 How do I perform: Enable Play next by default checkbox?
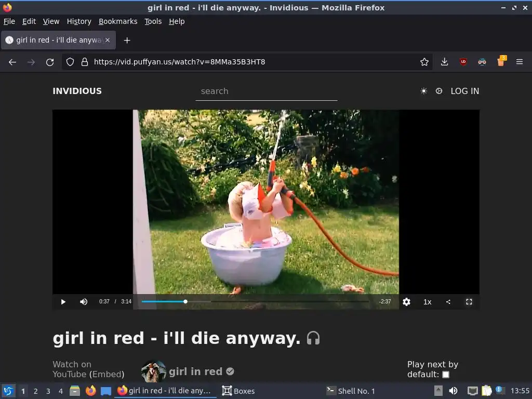coord(446,375)
